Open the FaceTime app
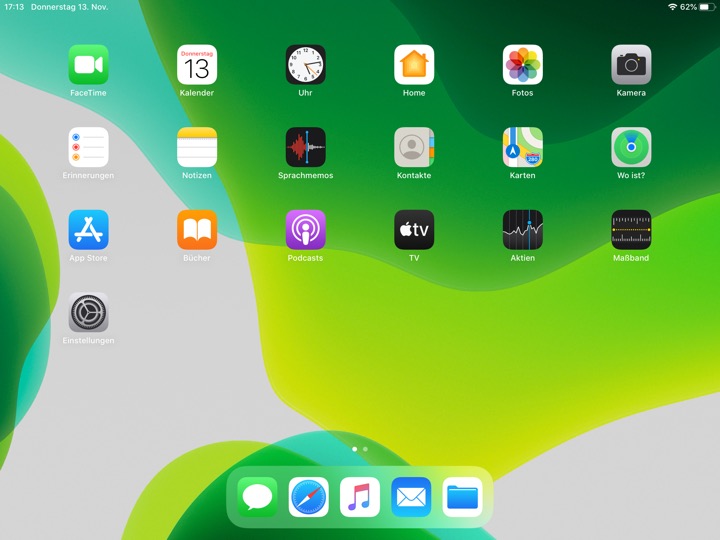 89,65
